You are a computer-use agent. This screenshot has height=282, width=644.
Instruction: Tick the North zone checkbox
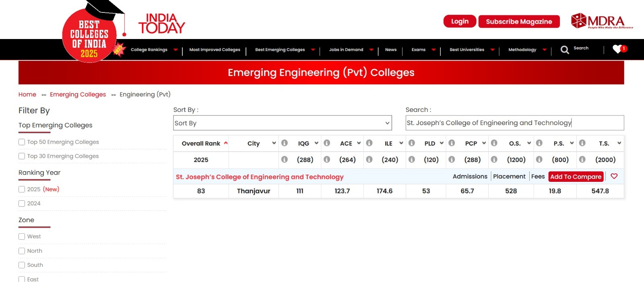(x=22, y=251)
